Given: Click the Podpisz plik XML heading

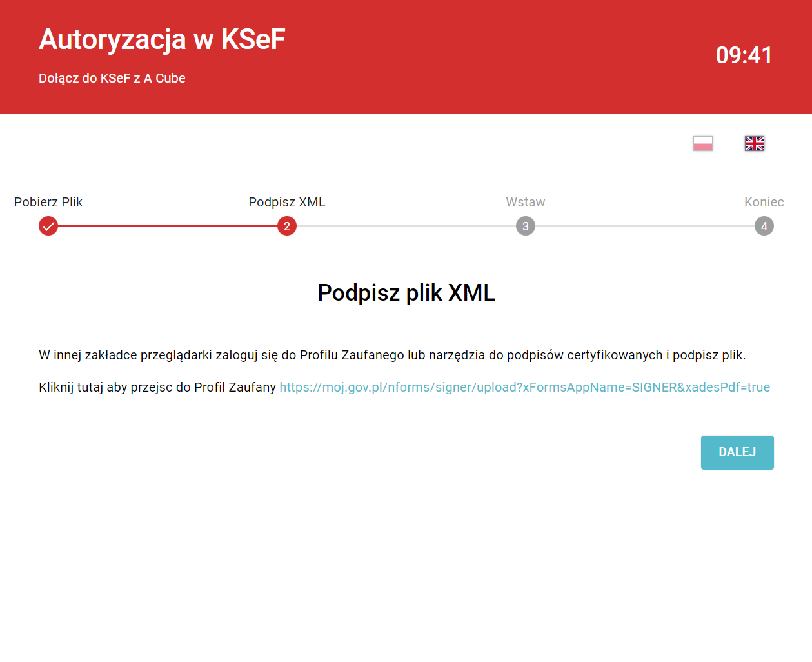Looking at the screenshot, I should tap(406, 293).
